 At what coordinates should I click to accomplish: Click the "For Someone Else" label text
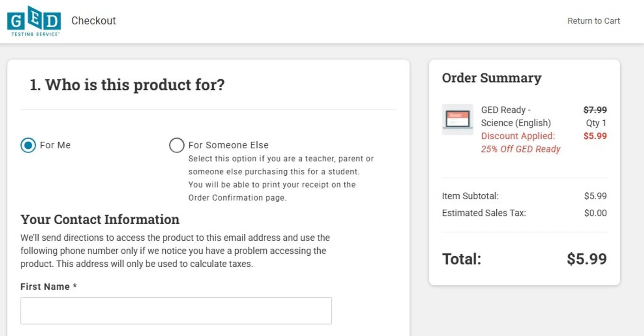point(228,145)
